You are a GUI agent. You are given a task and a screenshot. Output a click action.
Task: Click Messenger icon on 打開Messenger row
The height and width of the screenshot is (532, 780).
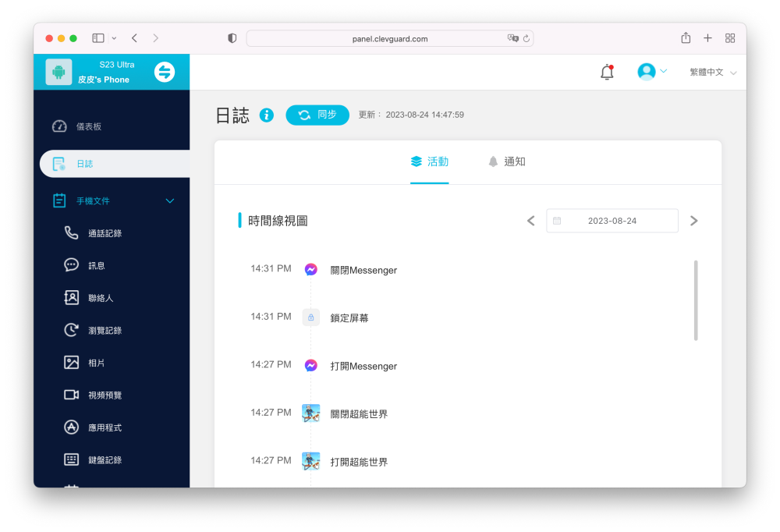point(311,366)
